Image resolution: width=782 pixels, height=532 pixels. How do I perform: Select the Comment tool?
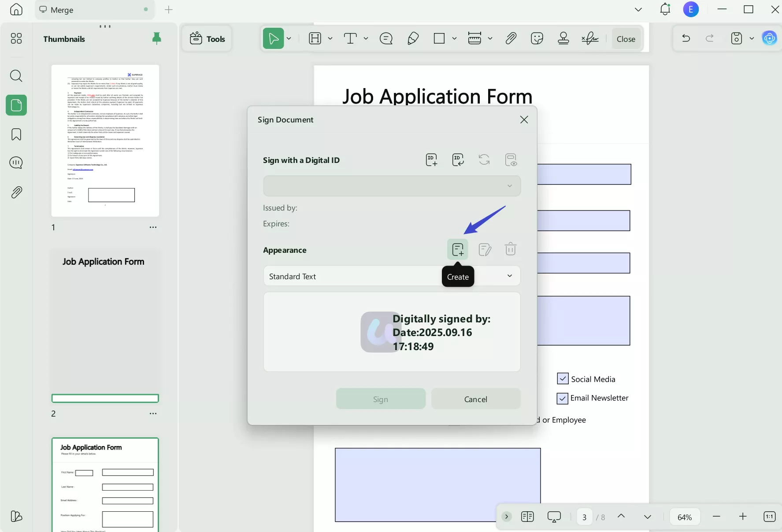tap(386, 38)
